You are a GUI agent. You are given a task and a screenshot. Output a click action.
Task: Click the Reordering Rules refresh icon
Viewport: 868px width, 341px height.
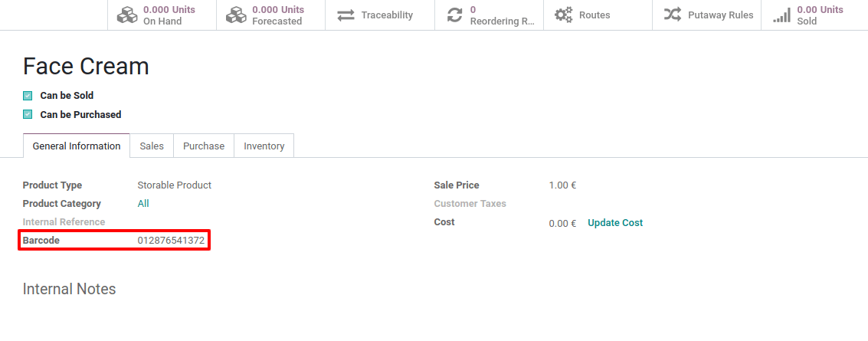coord(455,15)
